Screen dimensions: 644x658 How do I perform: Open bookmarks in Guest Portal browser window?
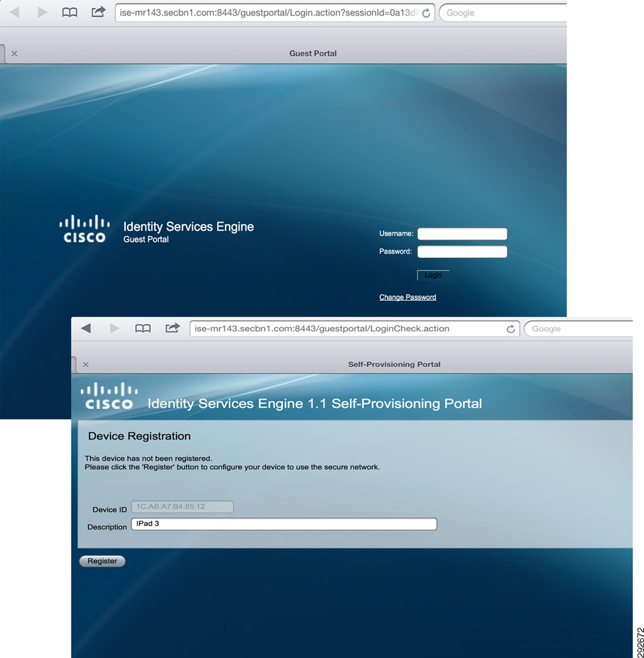point(70,13)
